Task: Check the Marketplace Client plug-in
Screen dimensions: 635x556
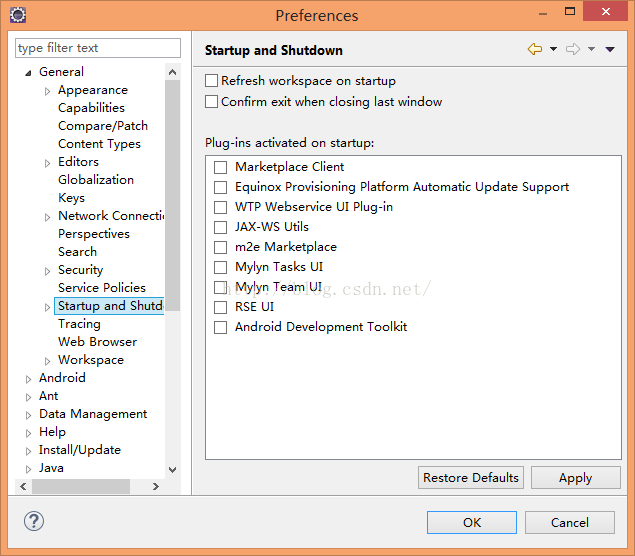Action: click(x=220, y=167)
